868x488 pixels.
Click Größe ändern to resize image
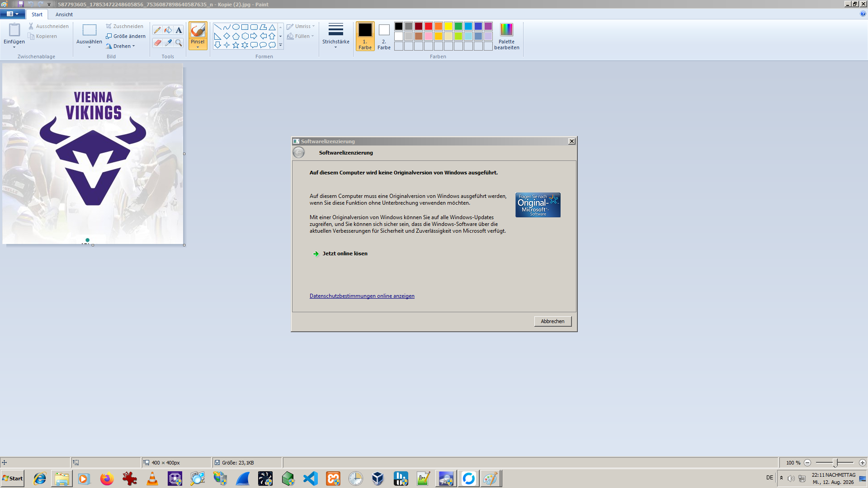pos(126,36)
